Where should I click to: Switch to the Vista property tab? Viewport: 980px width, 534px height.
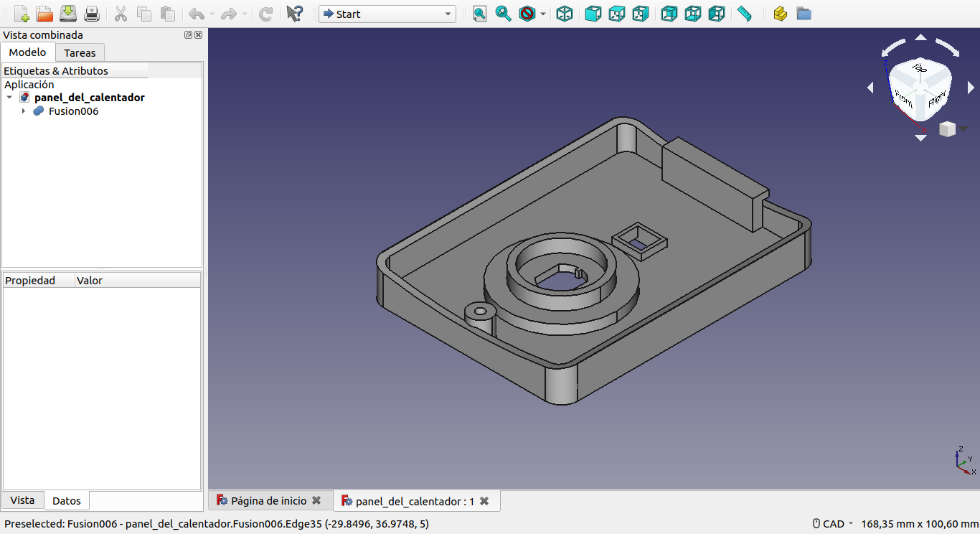pyautogui.click(x=22, y=500)
